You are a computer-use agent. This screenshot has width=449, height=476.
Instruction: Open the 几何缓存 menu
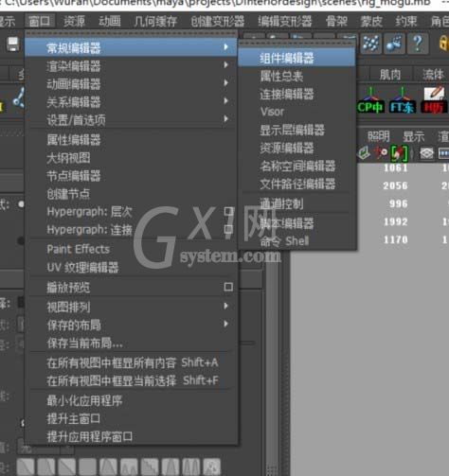coord(155,21)
